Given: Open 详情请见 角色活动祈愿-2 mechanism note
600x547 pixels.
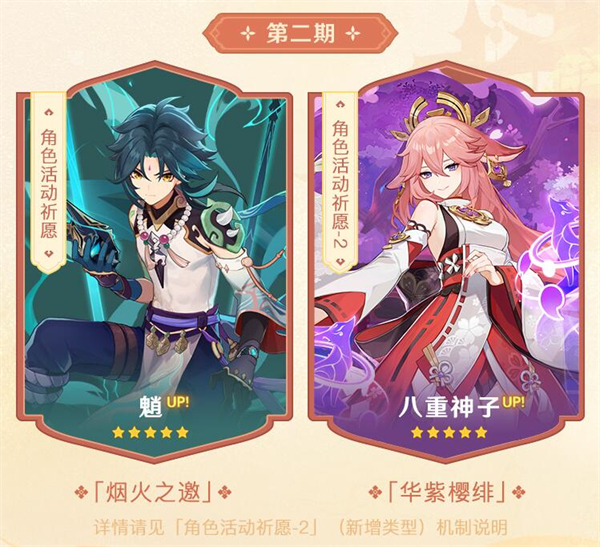Looking at the screenshot, I should pos(300,527).
